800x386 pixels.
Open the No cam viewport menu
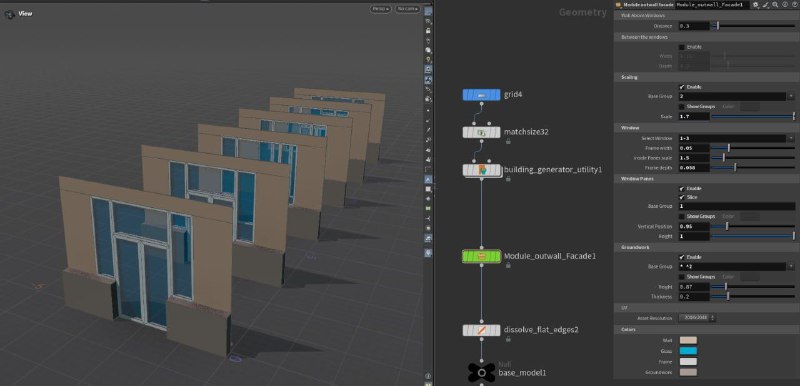click(408, 9)
